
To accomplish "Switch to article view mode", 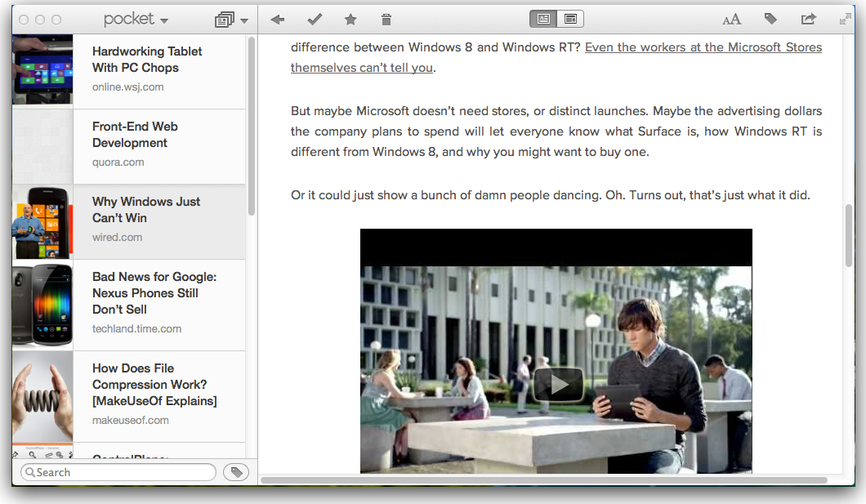I will pyautogui.click(x=543, y=20).
